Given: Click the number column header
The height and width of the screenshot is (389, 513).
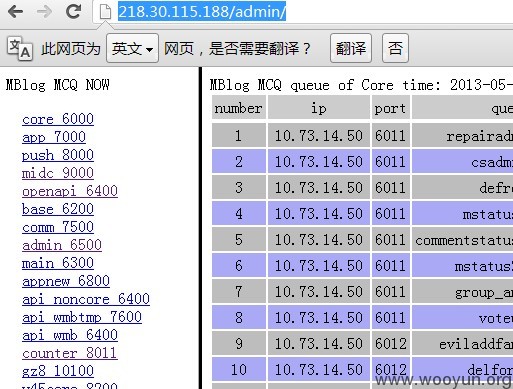Looking at the screenshot, I should point(239,107).
